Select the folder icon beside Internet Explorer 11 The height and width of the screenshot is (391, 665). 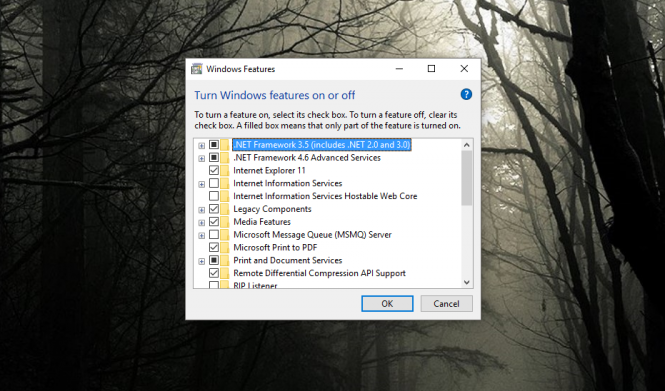point(225,170)
